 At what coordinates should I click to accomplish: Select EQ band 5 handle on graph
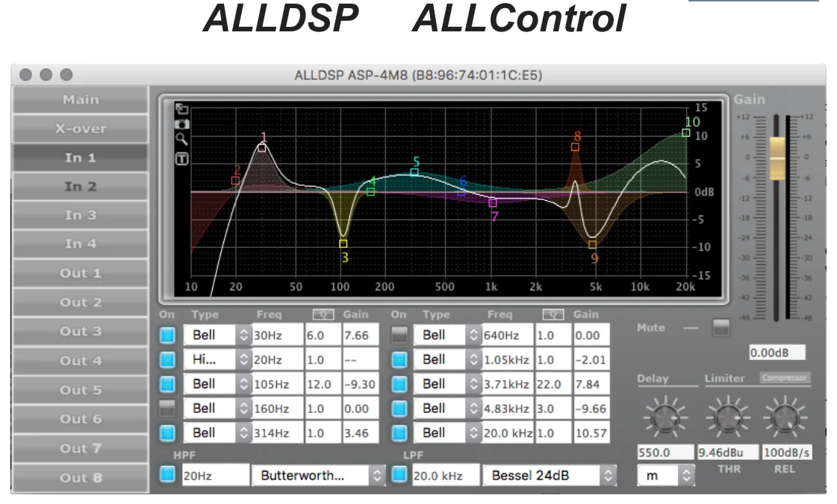click(414, 172)
